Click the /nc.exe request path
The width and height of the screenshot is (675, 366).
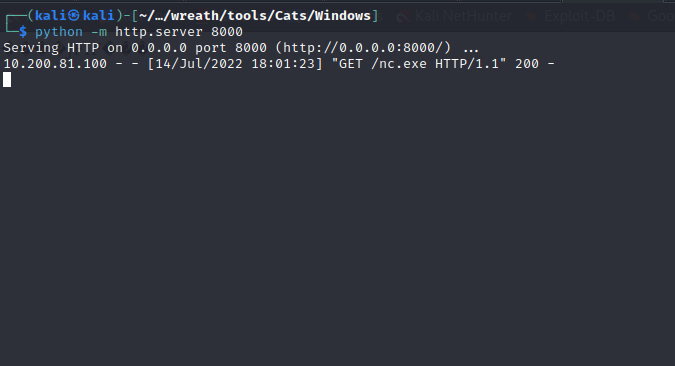pyautogui.click(x=399, y=64)
